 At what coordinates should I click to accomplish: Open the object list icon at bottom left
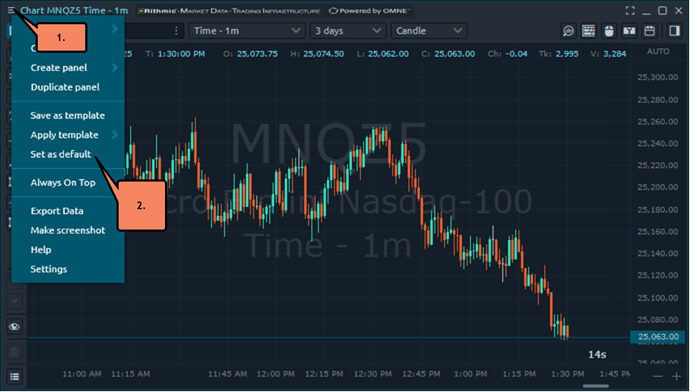15,377
